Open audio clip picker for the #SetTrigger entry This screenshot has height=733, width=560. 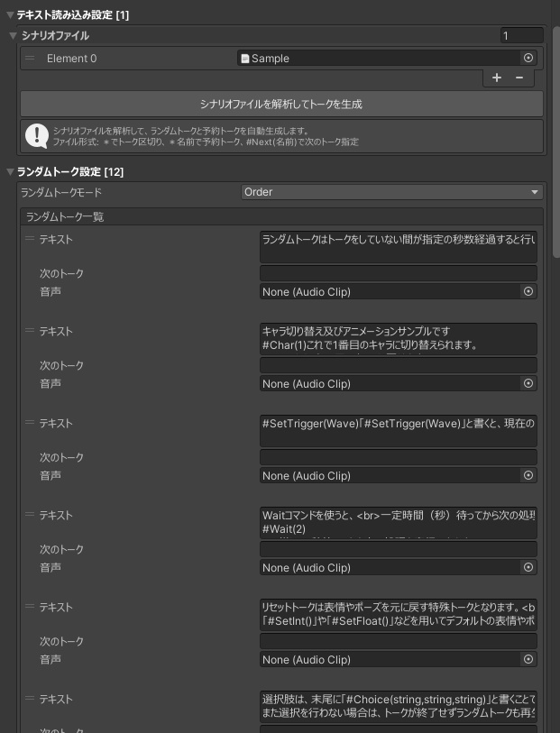528,475
